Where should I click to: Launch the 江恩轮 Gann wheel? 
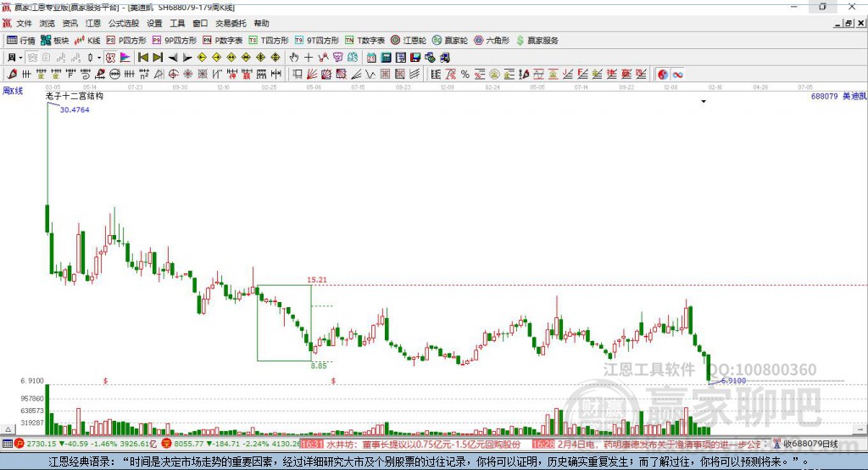pos(409,41)
